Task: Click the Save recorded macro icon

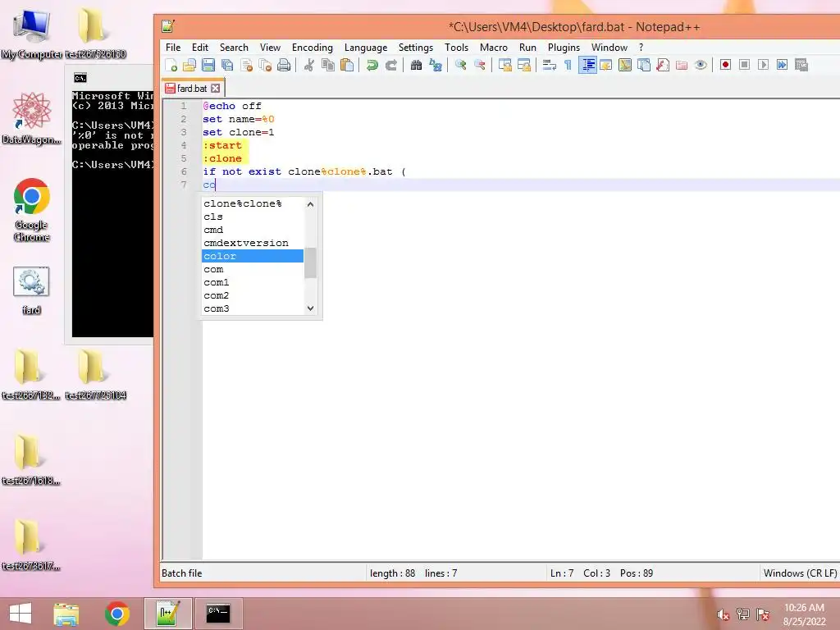Action: click(801, 65)
